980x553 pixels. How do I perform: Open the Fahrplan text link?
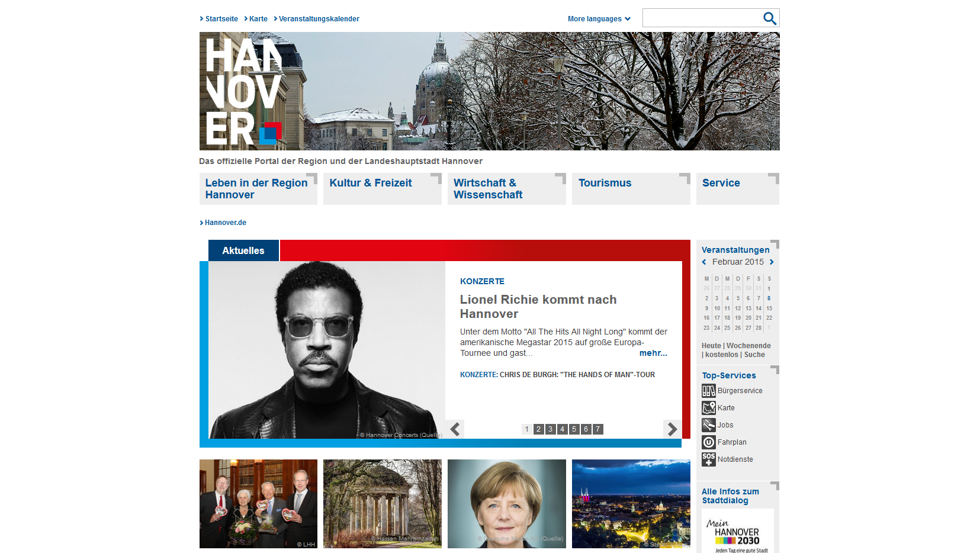tap(732, 442)
